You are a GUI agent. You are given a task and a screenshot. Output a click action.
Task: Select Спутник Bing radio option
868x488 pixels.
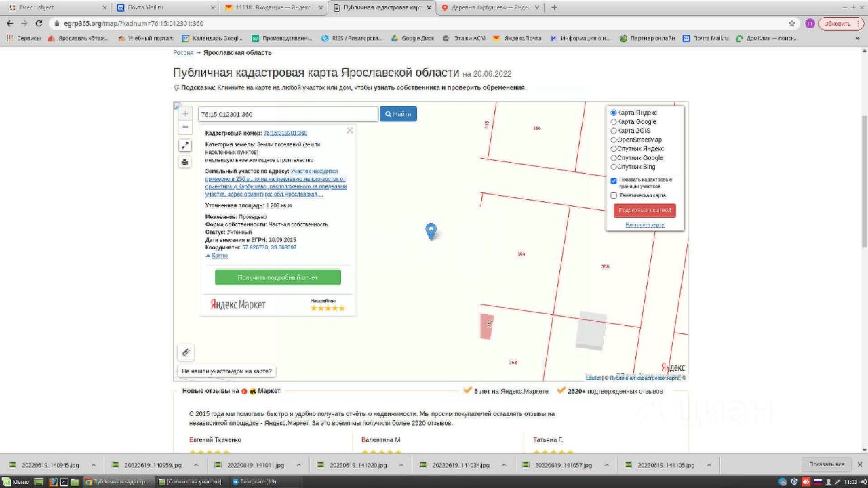pyautogui.click(x=614, y=167)
